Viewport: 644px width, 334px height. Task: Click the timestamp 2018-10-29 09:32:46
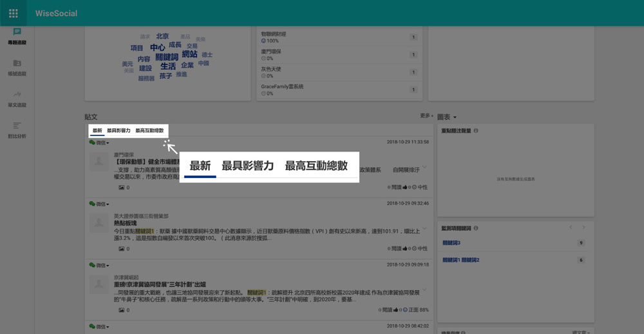click(408, 203)
